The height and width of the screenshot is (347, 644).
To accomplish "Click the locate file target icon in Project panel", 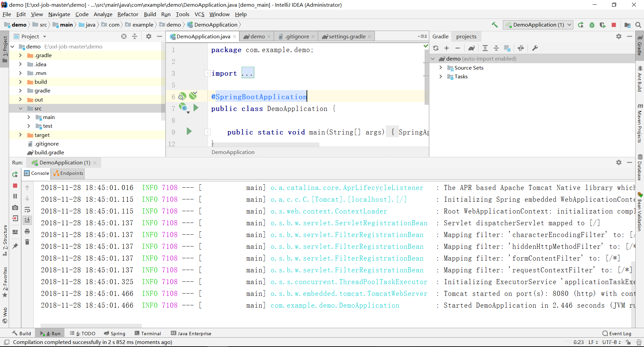I will pyautogui.click(x=124, y=36).
